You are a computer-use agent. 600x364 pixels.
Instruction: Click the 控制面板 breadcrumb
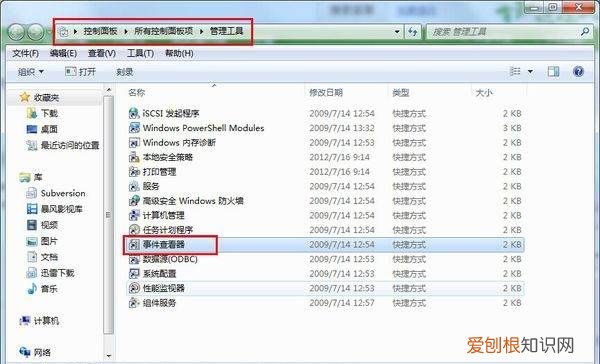(x=101, y=31)
